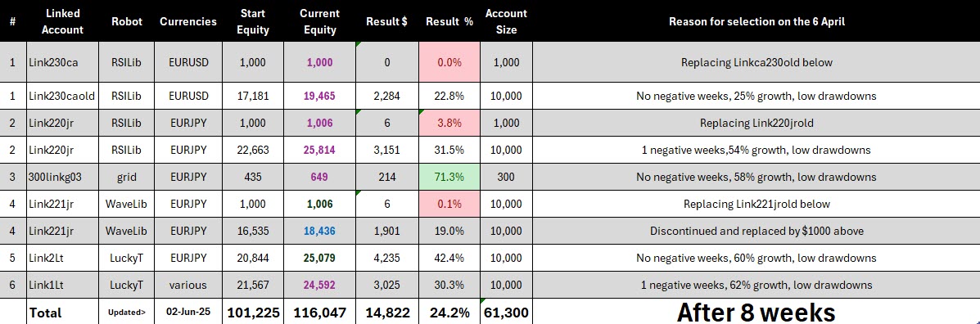Image resolution: width=980 pixels, height=324 pixels.
Task: Click the Link230caold account cell
Action: [62, 97]
